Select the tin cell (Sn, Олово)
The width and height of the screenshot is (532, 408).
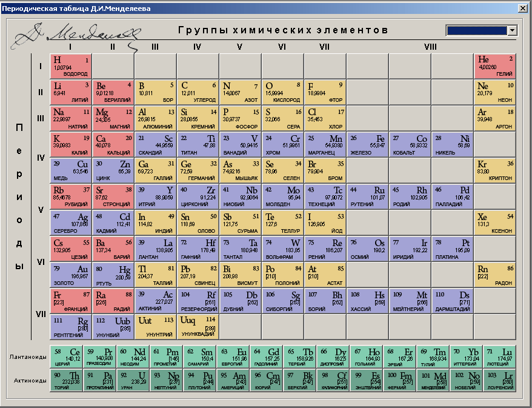click(x=198, y=222)
